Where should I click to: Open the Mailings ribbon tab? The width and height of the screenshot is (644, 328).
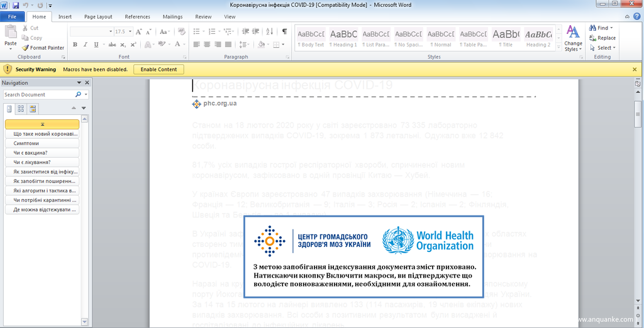pyautogui.click(x=171, y=17)
